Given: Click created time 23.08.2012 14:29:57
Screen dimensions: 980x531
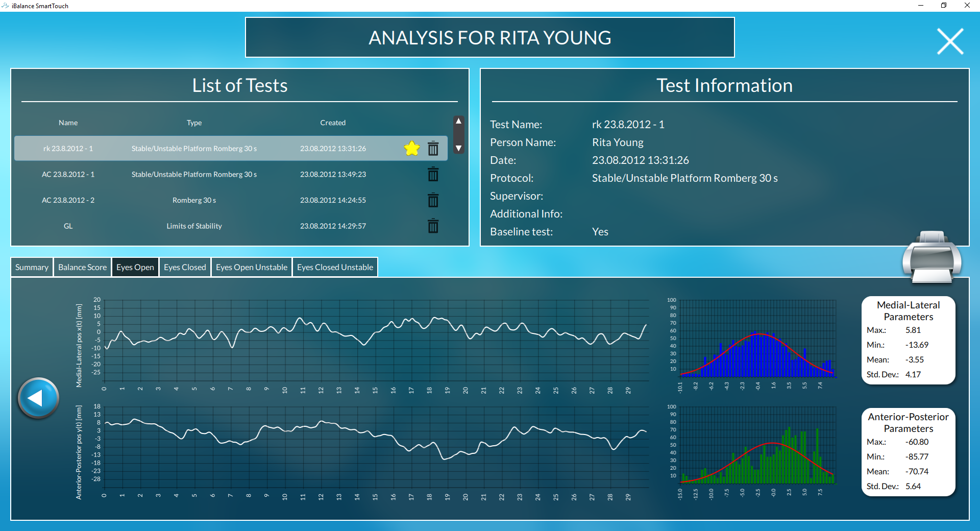Looking at the screenshot, I should pos(333,226).
